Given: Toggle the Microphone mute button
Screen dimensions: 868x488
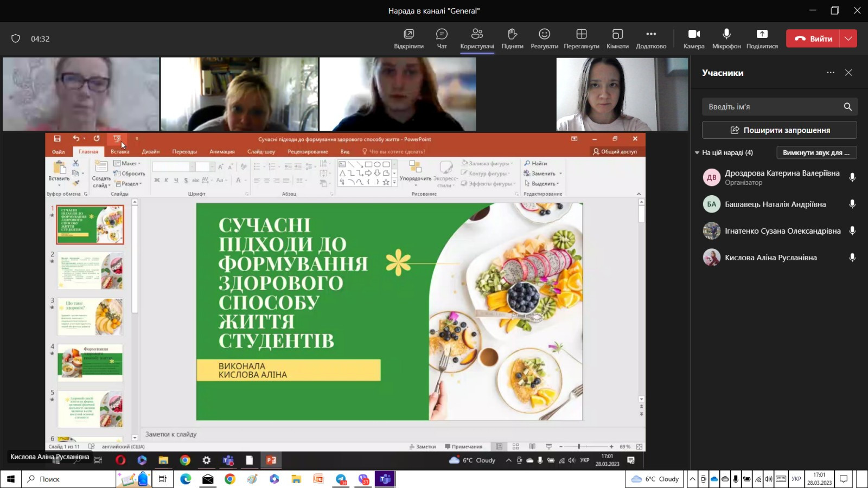Looking at the screenshot, I should coord(726,35).
